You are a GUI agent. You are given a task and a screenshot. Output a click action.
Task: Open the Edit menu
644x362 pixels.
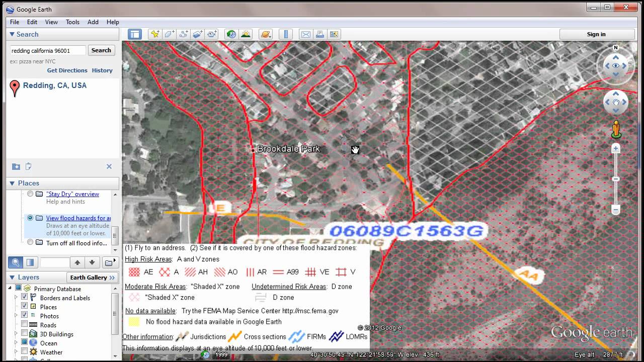click(x=32, y=22)
